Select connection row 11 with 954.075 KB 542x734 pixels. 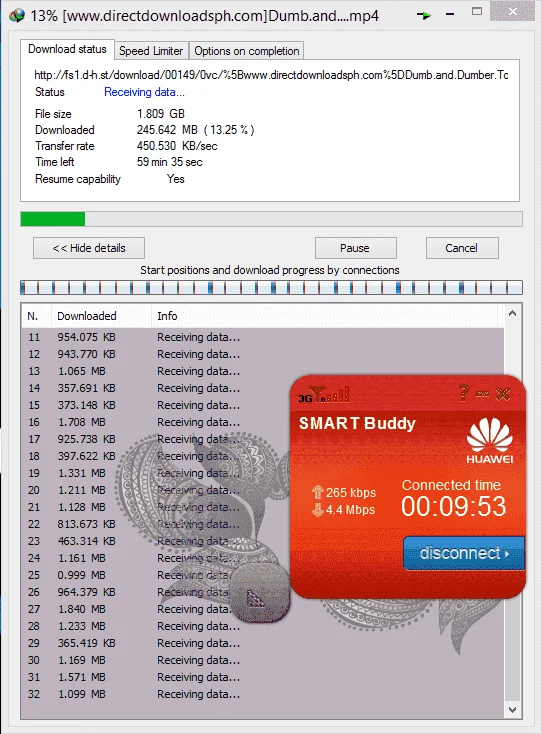click(263, 337)
